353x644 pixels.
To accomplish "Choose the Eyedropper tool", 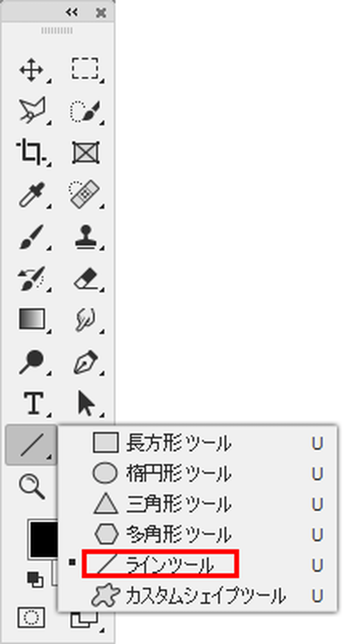I will 32,194.
